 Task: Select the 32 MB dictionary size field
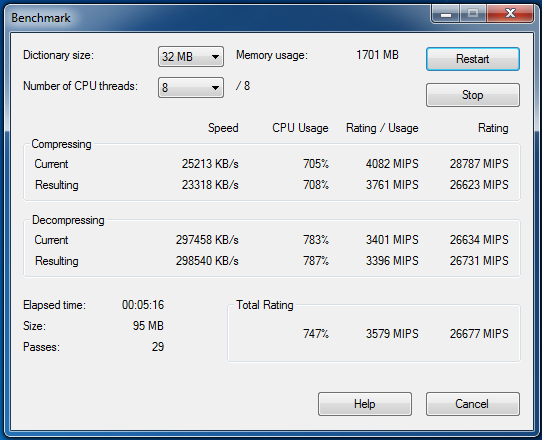(x=190, y=57)
